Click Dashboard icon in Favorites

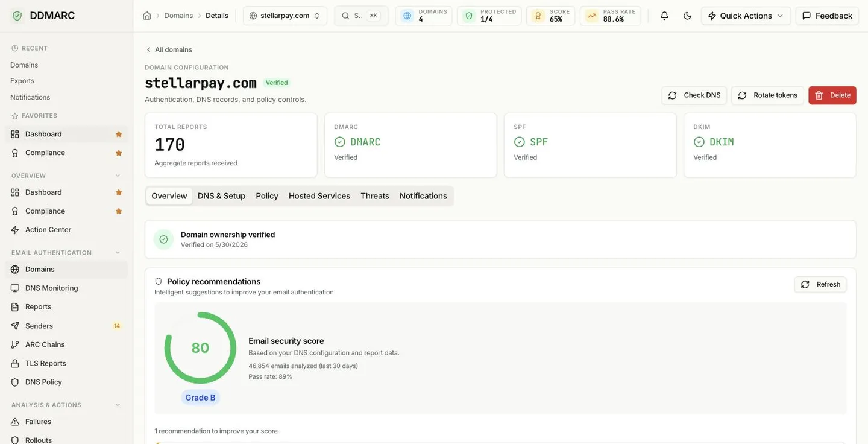pyautogui.click(x=15, y=134)
